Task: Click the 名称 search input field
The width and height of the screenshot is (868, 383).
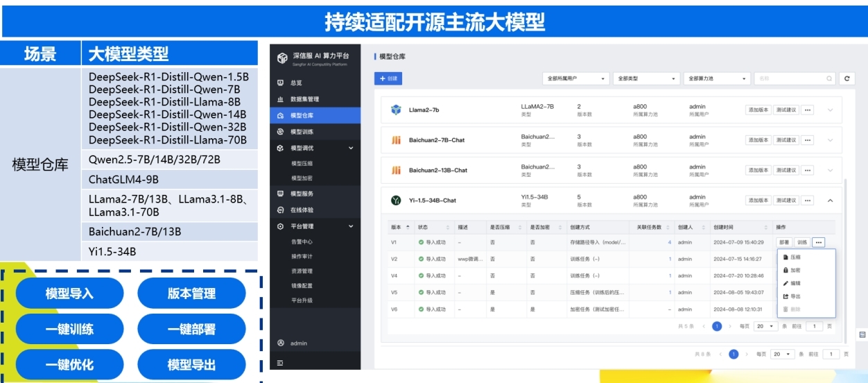Action: [790, 79]
